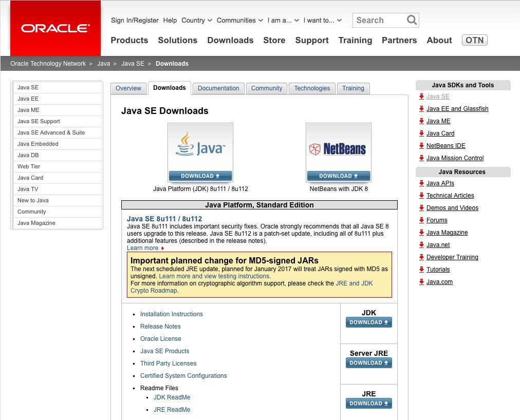The height and width of the screenshot is (420, 520).
Task: Open the Oracle License link
Action: 161,339
